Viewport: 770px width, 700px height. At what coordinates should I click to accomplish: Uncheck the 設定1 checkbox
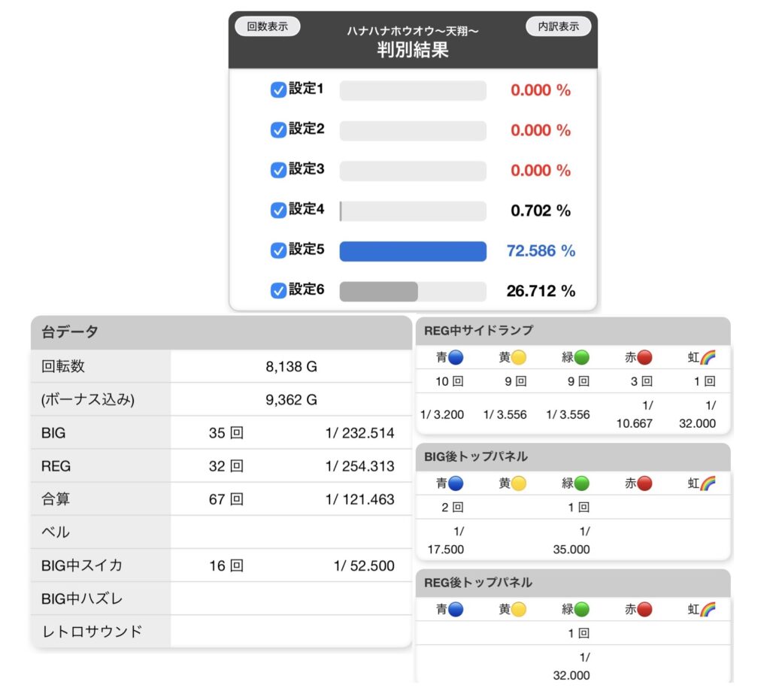point(277,90)
